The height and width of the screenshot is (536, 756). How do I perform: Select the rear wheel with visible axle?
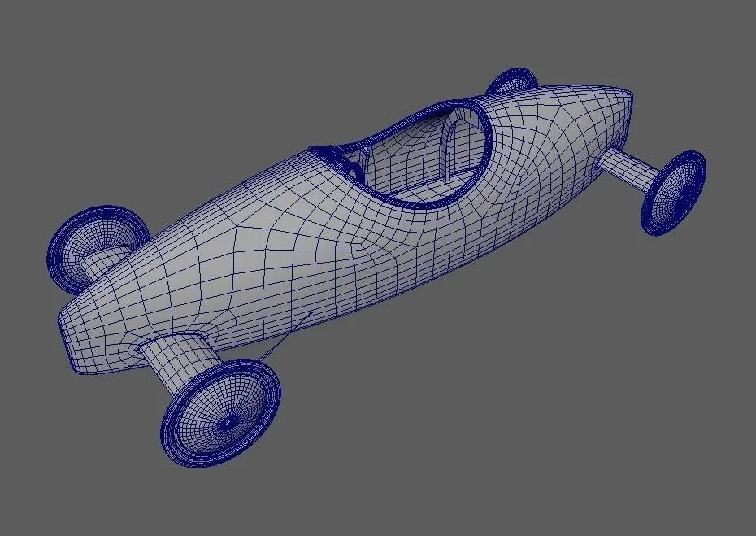click(673, 193)
